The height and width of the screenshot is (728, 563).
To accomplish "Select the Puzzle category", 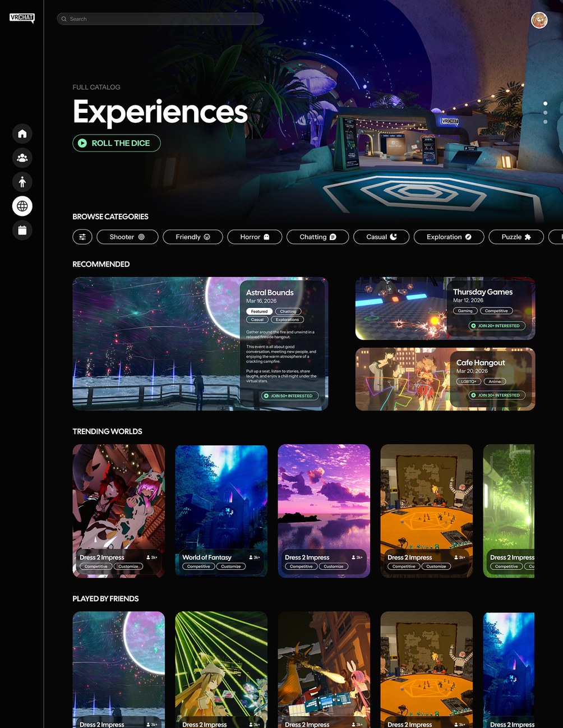I will 516,237.
